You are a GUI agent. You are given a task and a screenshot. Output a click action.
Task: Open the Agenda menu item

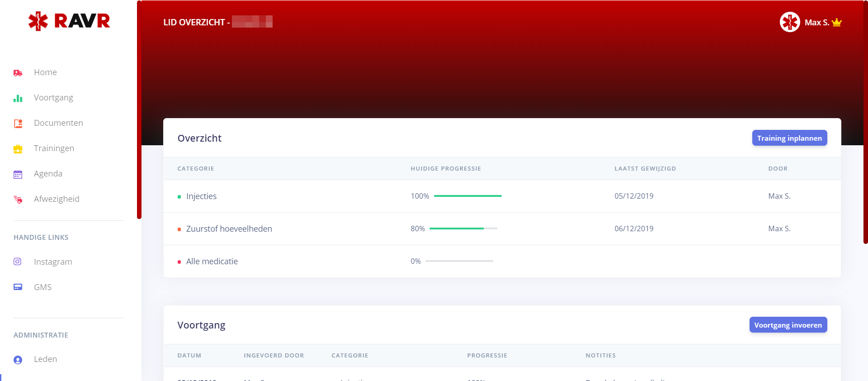click(x=48, y=174)
